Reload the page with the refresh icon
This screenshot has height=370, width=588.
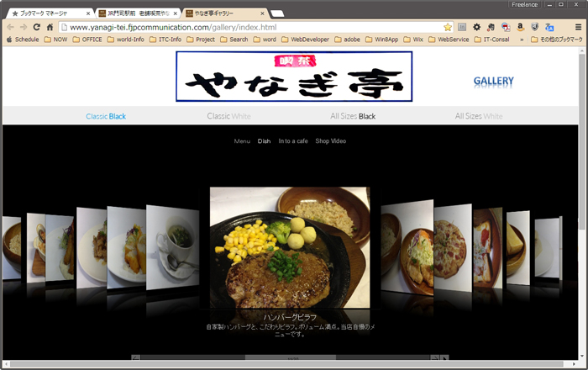pyautogui.click(x=36, y=27)
